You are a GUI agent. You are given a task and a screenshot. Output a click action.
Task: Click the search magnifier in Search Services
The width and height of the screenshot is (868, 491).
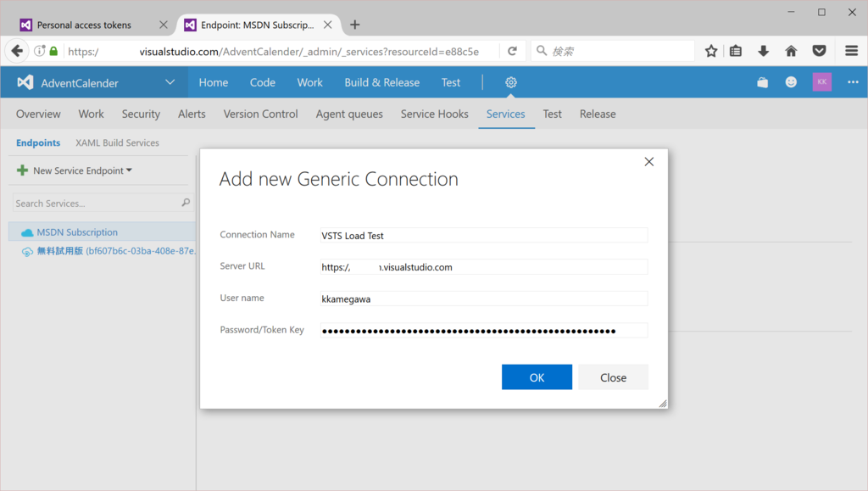point(186,204)
